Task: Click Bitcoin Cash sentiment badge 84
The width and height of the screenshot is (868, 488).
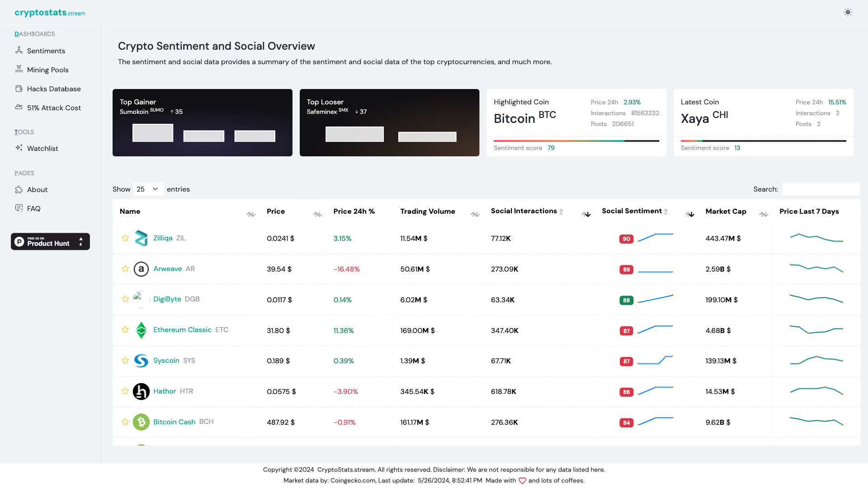Action: click(626, 423)
